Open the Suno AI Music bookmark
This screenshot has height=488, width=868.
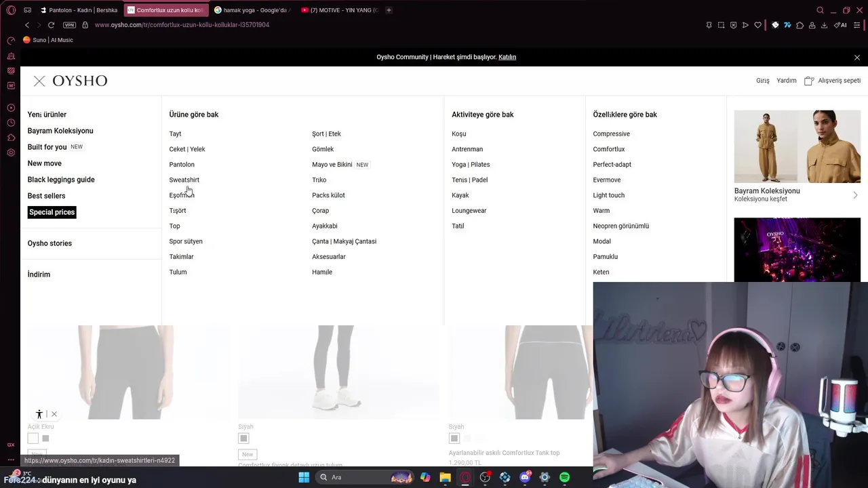coord(48,40)
